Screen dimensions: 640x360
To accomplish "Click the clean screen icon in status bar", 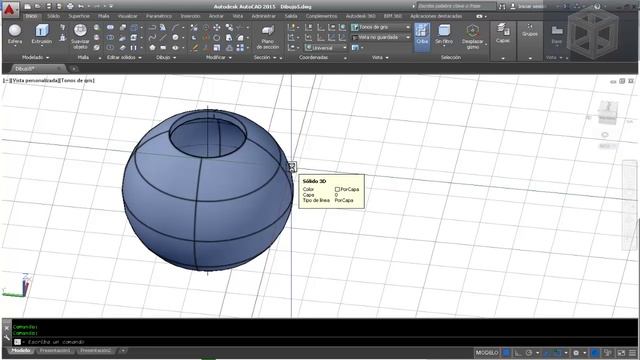I will (x=621, y=353).
